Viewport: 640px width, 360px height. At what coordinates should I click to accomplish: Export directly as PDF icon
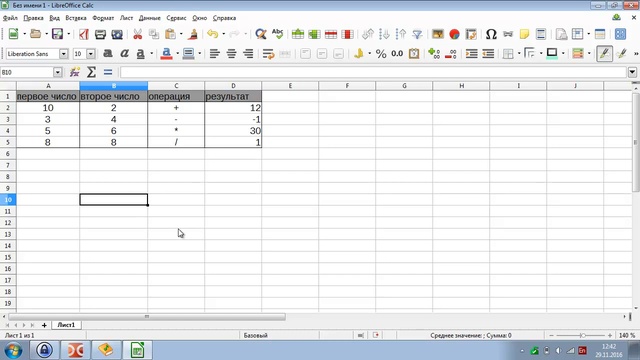[84, 34]
